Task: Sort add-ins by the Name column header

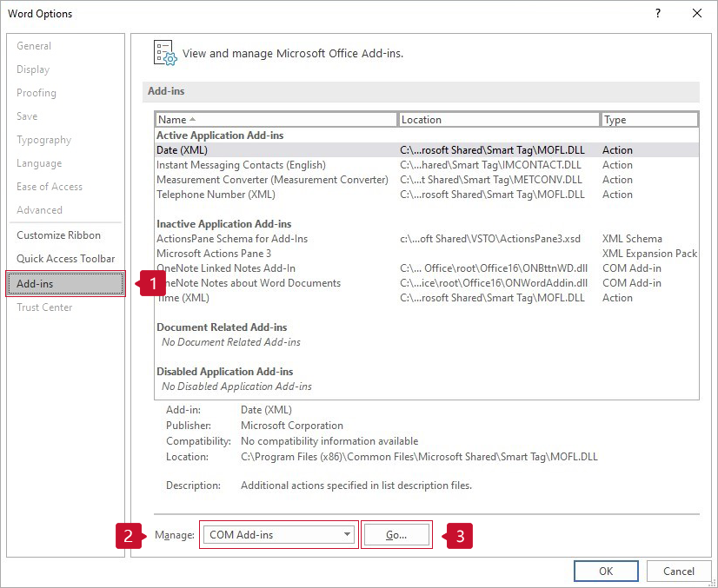Action: click(x=276, y=120)
